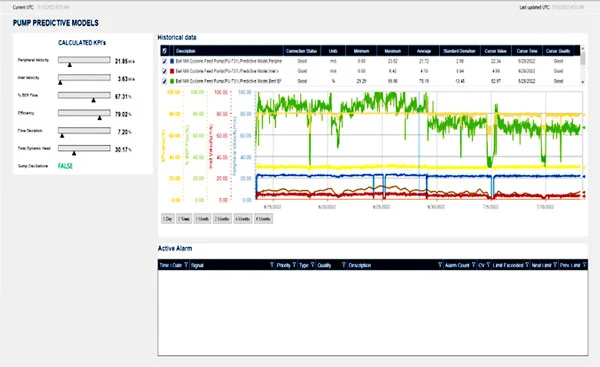Viewport: 600px width, 367px height.
Task: Click the Cursor Value 82.97 in third row
Action: (x=496, y=81)
